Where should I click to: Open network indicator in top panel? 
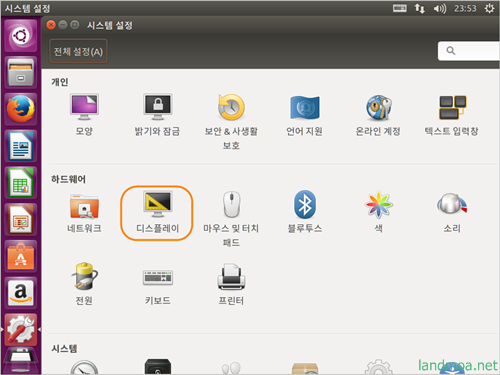(x=420, y=8)
